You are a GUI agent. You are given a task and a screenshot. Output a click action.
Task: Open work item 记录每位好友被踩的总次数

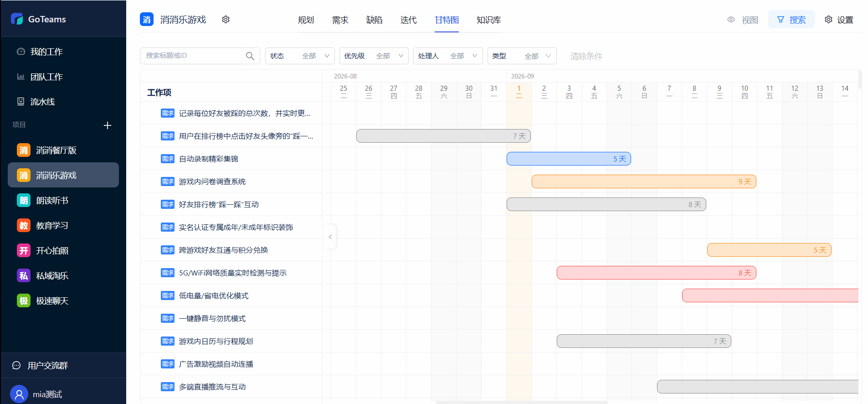point(245,113)
